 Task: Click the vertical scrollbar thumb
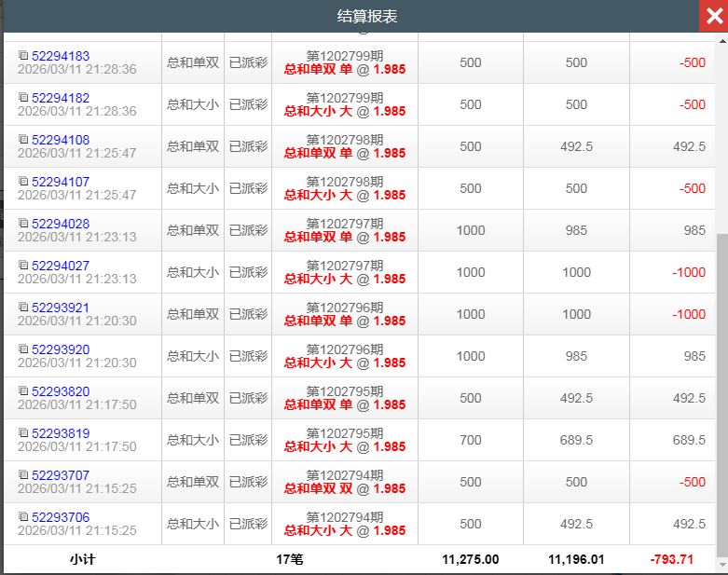(722, 394)
